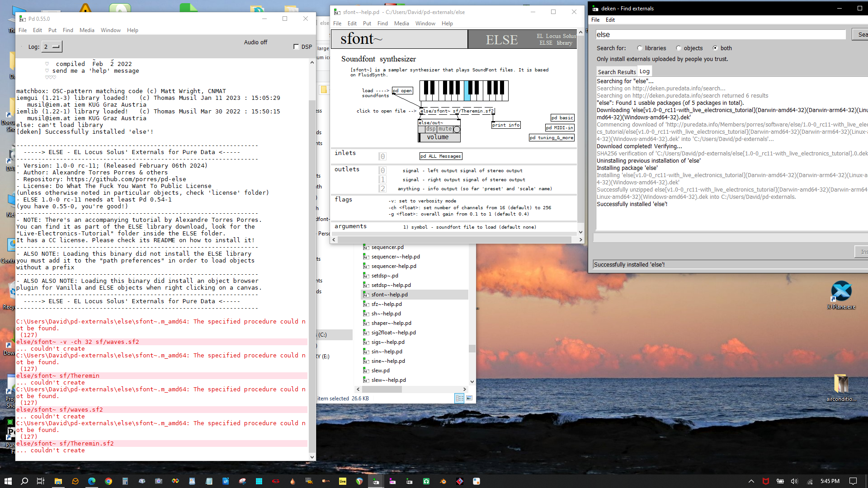Screen dimensions: 868x488
Task: Toggle the DSP checkbox in the Pd window
Action: pos(296,47)
